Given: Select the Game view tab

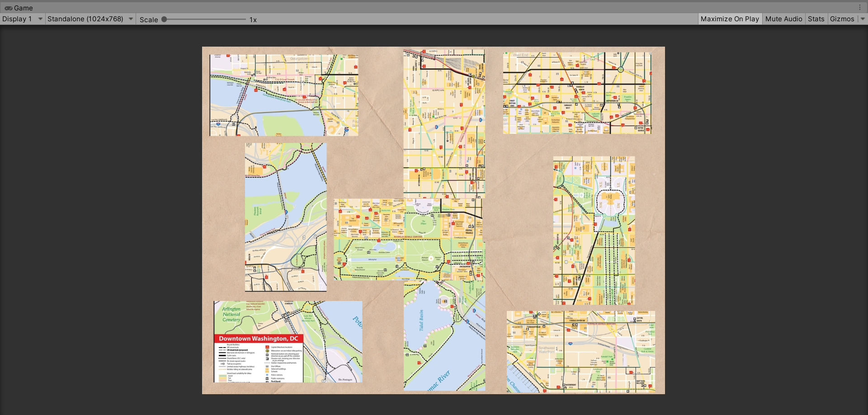Looking at the screenshot, I should click(x=19, y=8).
